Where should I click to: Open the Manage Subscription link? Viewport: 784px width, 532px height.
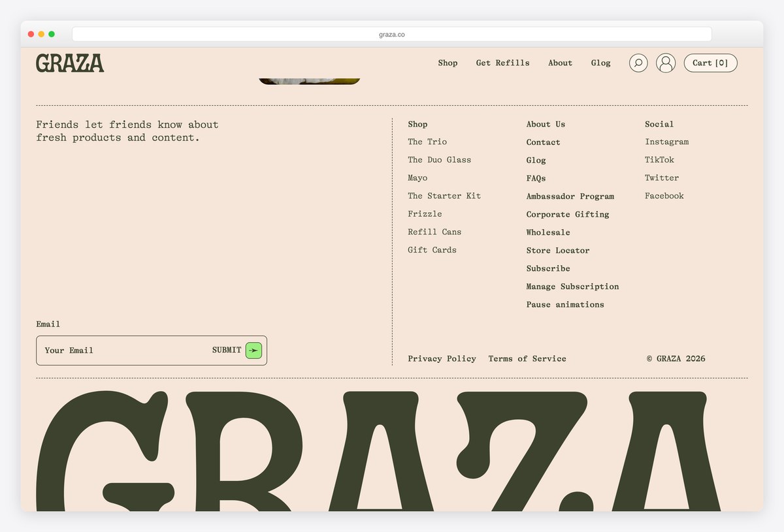[x=572, y=287]
